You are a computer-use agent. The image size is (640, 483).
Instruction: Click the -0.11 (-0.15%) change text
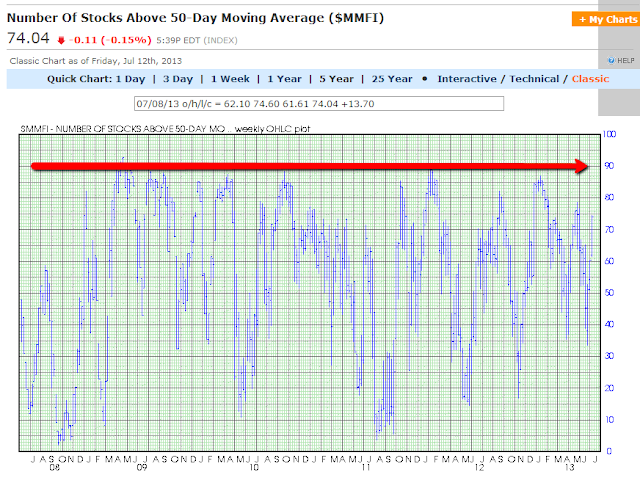coord(110,40)
